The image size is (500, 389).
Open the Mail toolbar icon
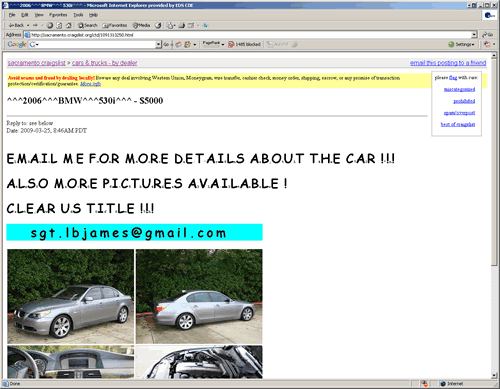(x=171, y=25)
